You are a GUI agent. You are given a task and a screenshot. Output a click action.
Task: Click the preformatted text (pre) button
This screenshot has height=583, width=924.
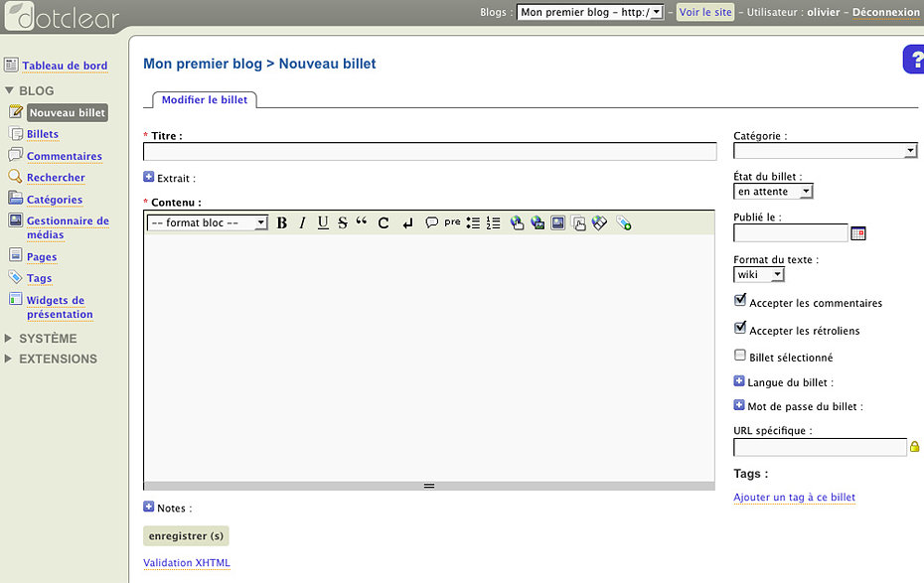452,222
